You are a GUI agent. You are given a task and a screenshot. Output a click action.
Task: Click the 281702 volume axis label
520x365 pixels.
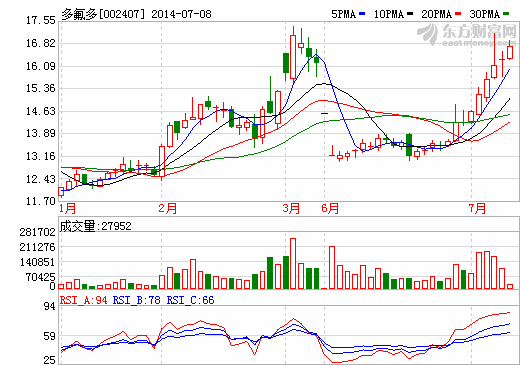pos(37,232)
